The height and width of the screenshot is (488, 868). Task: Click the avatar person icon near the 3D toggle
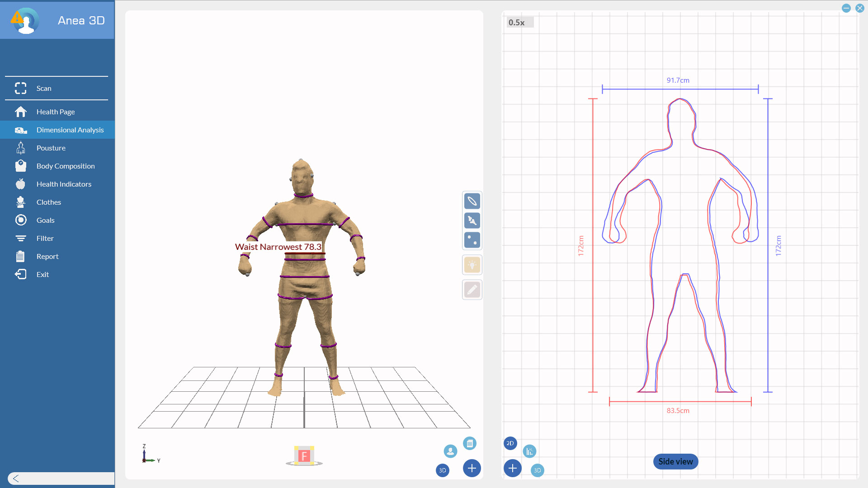pyautogui.click(x=450, y=451)
